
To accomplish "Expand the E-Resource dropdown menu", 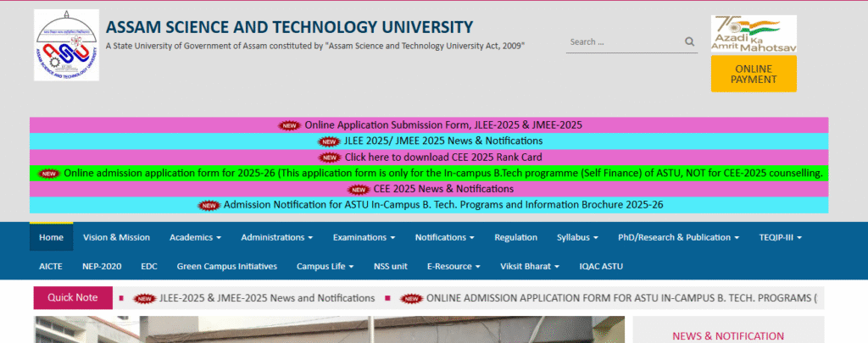I will [x=453, y=266].
